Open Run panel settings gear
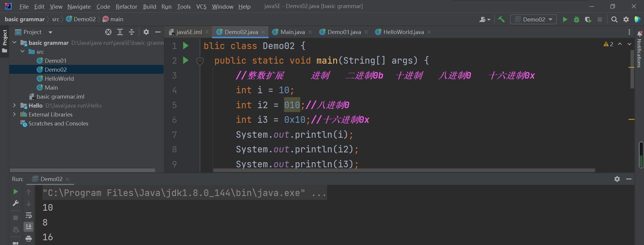The height and width of the screenshot is (245, 644). (x=617, y=179)
